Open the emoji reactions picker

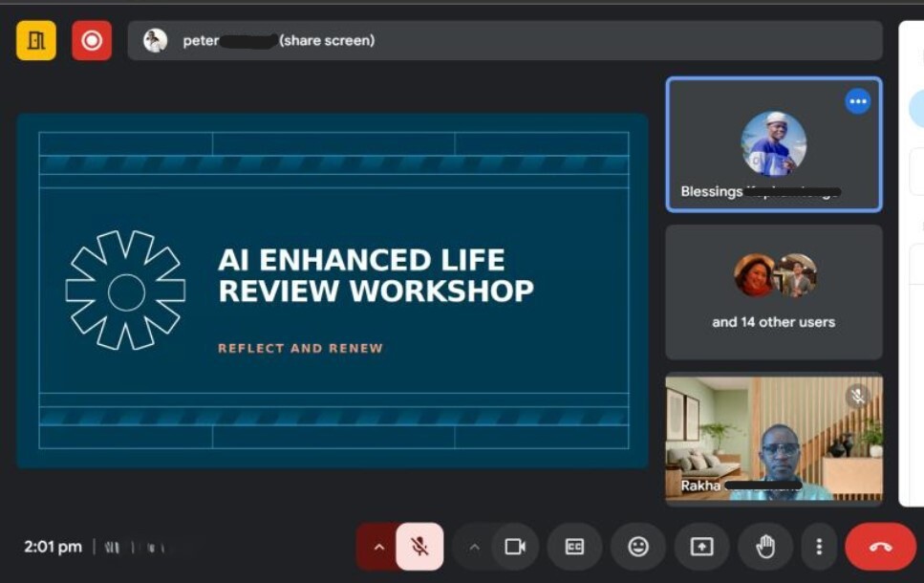pyautogui.click(x=637, y=547)
